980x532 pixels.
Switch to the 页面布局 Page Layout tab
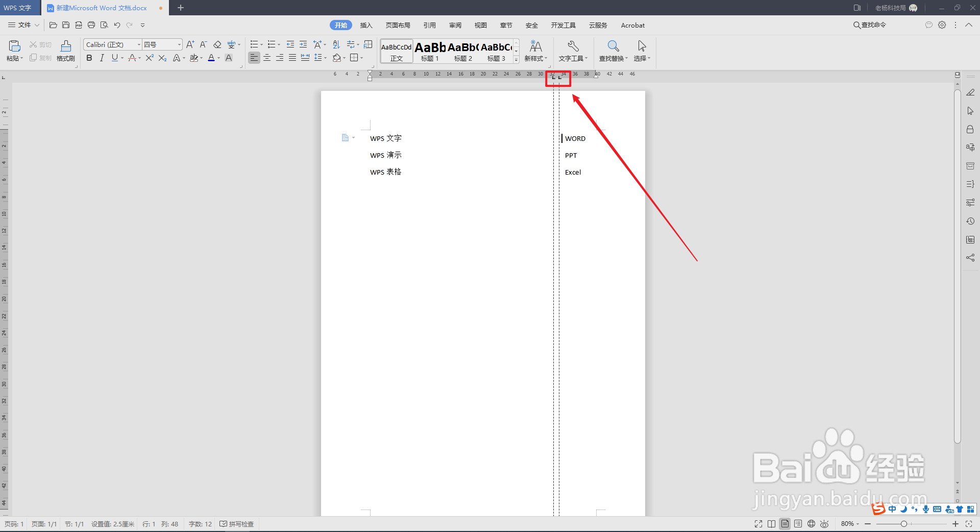(x=398, y=25)
